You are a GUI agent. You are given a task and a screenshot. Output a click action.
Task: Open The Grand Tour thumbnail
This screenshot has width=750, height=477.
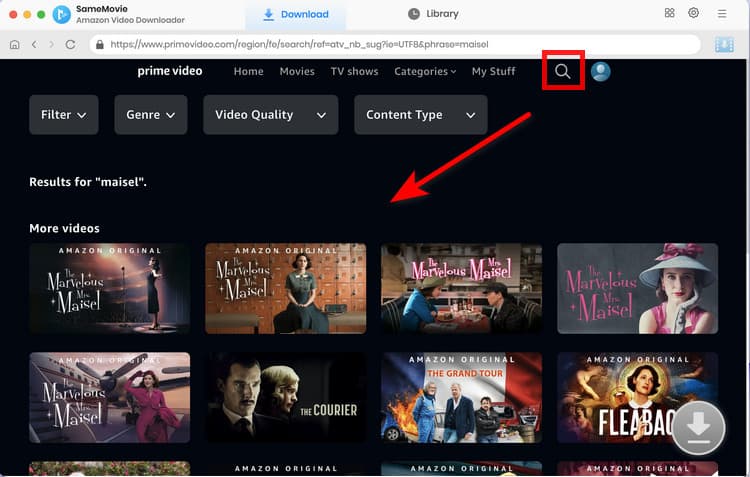(x=462, y=398)
